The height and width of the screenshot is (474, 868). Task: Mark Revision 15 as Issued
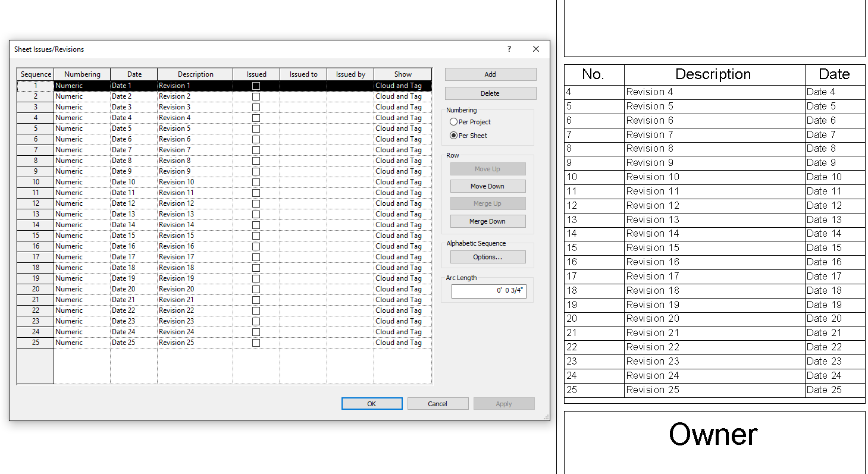(256, 236)
